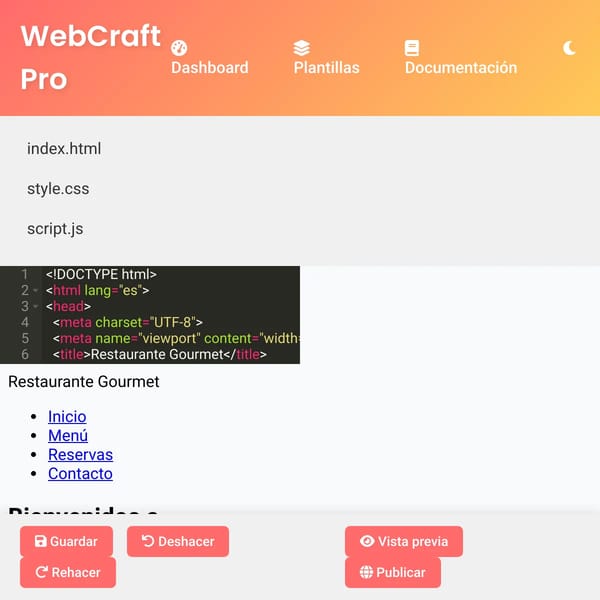Click the Rehacer button

[x=68, y=572]
